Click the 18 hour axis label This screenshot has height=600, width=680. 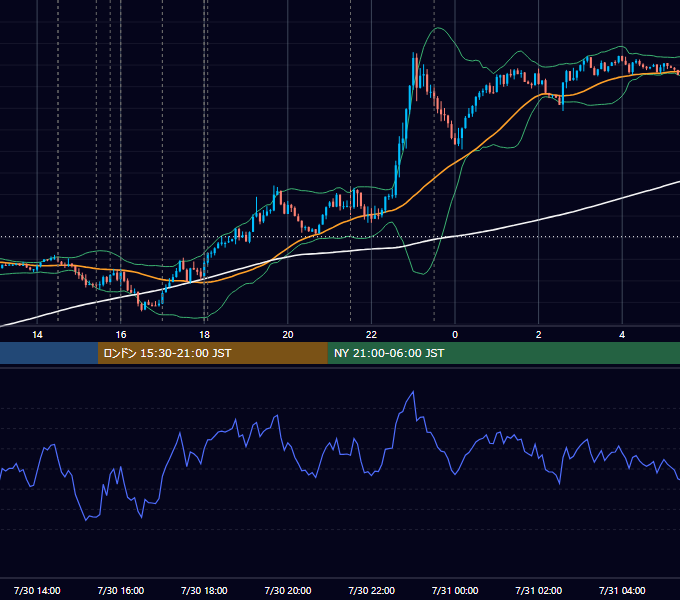204,335
